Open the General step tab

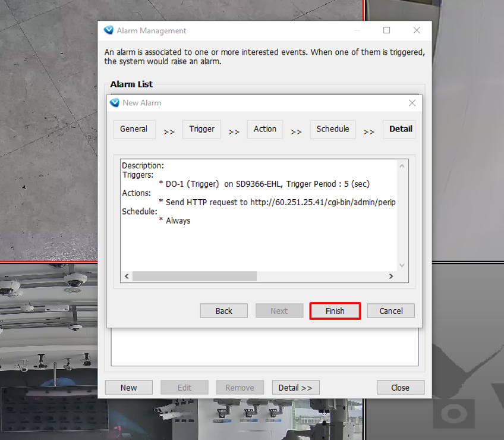coord(134,129)
